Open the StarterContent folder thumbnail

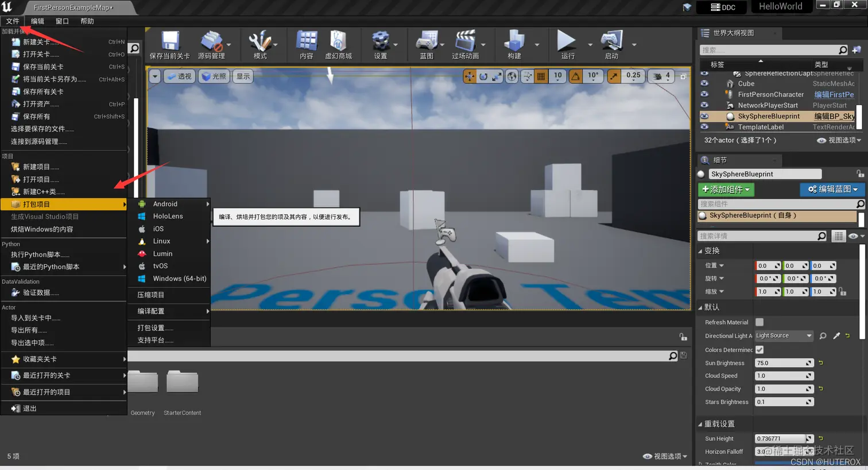point(182,382)
